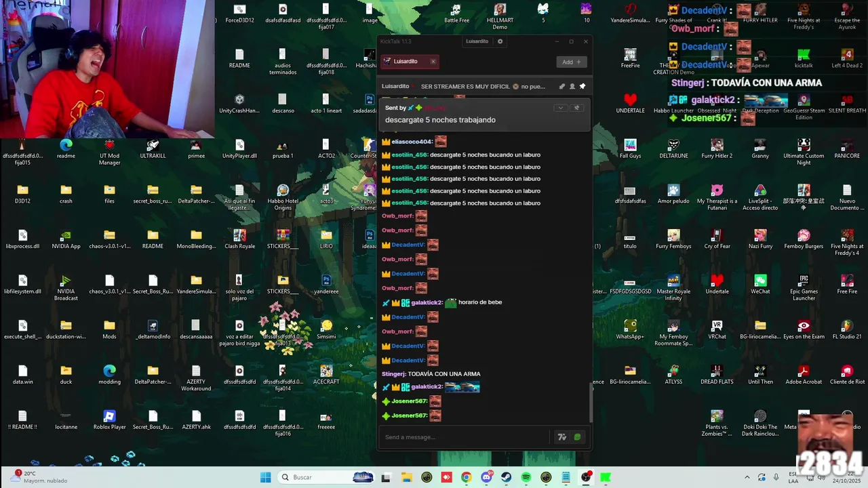Click stream title SER STREAMER ES MUY DIFICIL
Image resolution: width=868 pixels, height=488 pixels.
pyautogui.click(x=483, y=87)
